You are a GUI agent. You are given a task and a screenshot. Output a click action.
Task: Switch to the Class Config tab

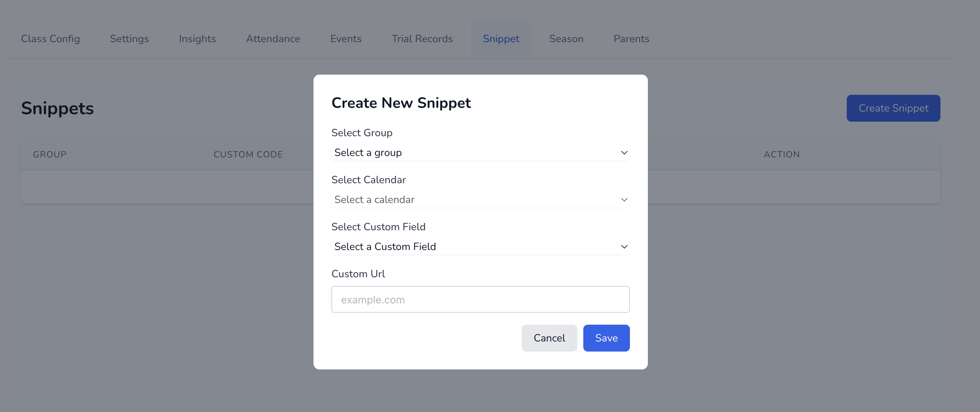point(51,39)
